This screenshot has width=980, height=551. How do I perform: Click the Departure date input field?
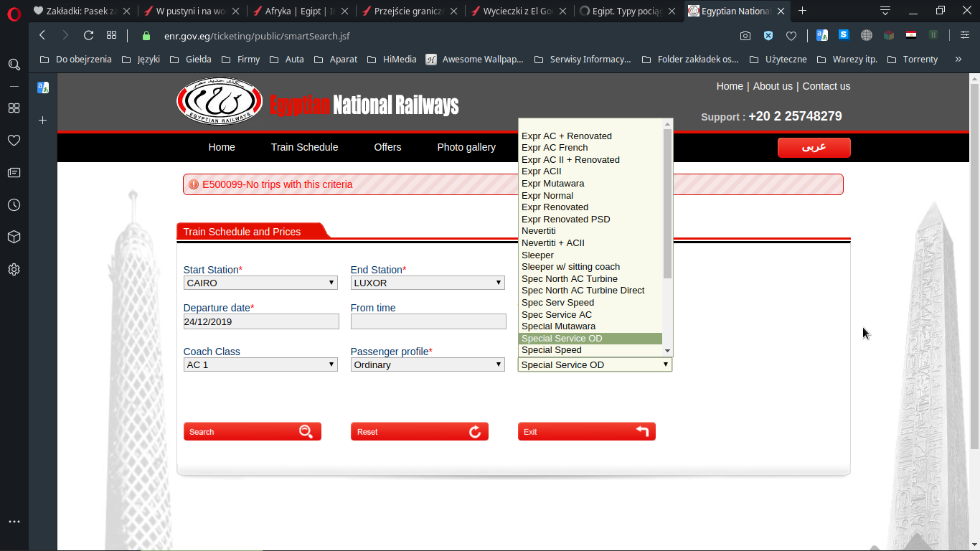point(260,321)
